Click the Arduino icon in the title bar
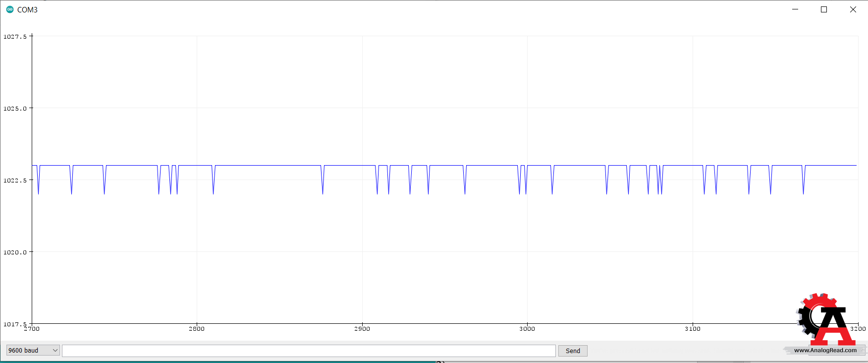The image size is (868, 363). click(x=9, y=9)
